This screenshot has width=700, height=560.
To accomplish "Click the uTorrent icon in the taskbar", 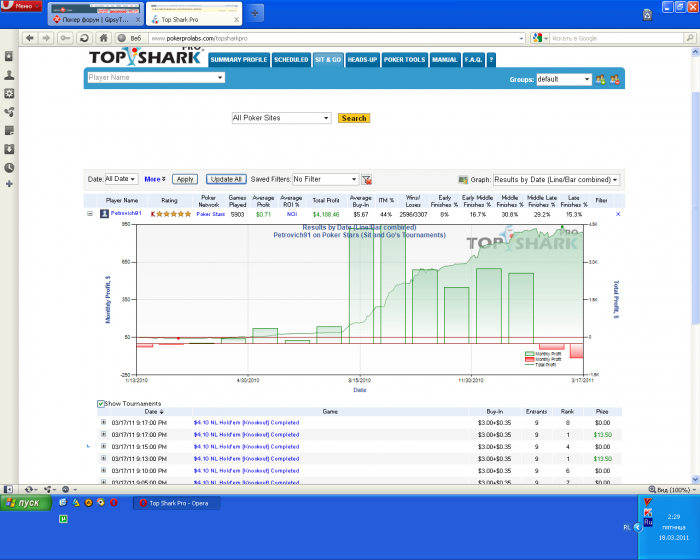I will click(x=63, y=519).
